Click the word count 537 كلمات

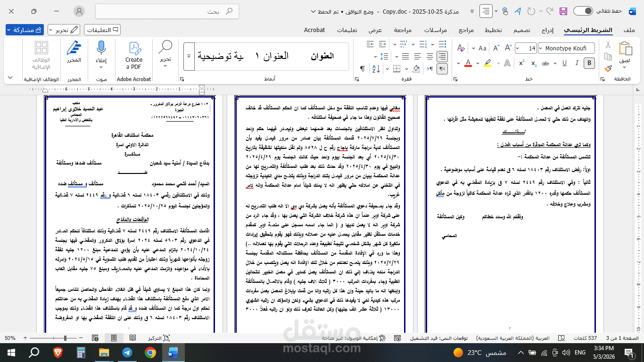click(x=585, y=338)
